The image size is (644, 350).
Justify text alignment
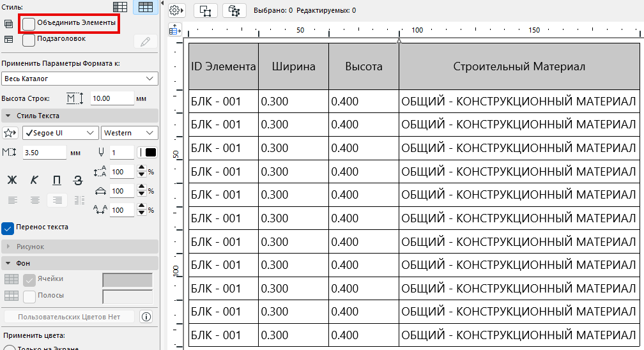coord(79,201)
